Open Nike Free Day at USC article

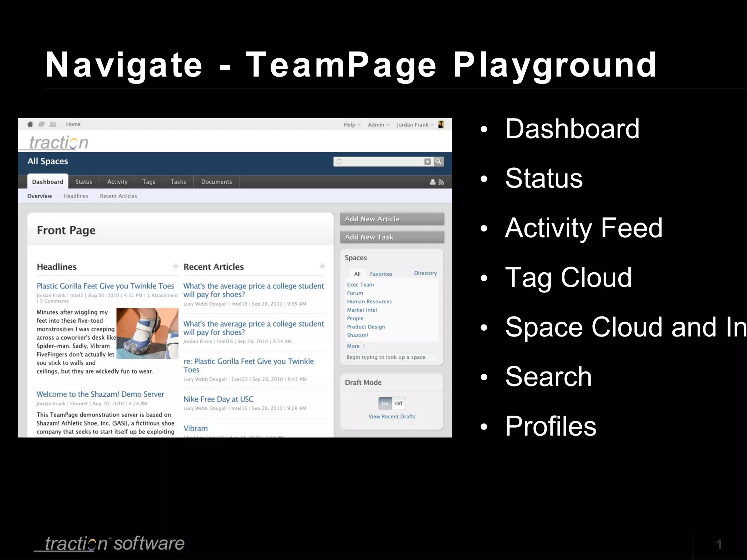click(218, 399)
